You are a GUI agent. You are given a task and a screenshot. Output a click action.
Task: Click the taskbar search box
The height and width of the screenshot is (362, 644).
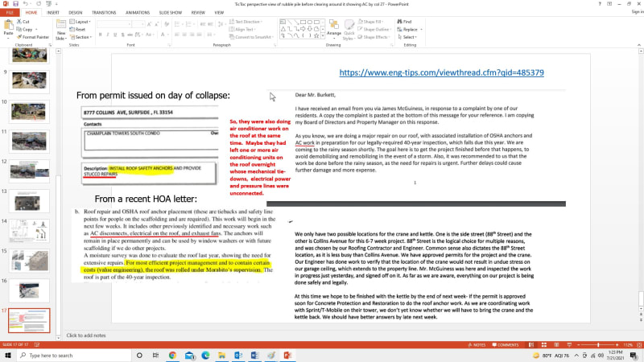(x=74, y=355)
